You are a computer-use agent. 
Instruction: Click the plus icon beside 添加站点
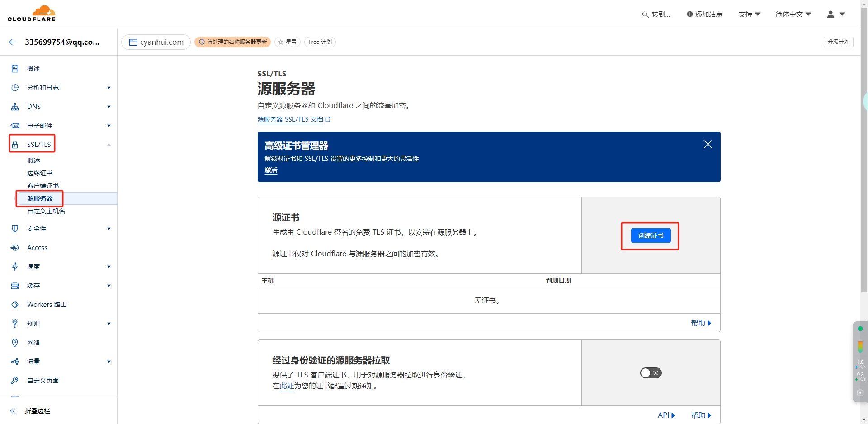[689, 14]
